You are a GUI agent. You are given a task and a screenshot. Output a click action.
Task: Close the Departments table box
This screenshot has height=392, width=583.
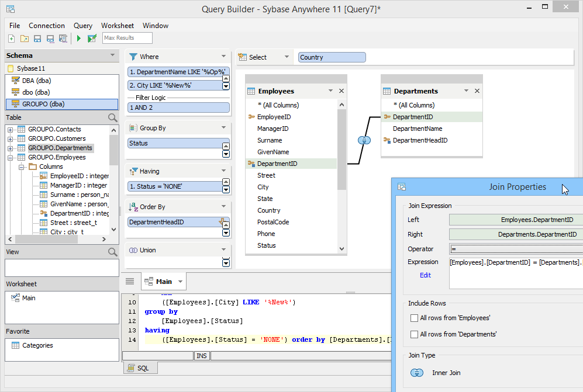point(477,91)
